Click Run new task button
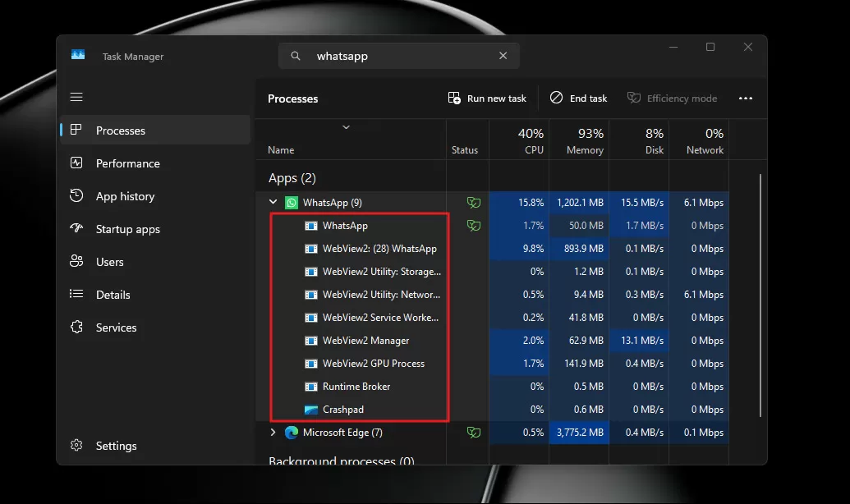850x504 pixels. pos(487,98)
